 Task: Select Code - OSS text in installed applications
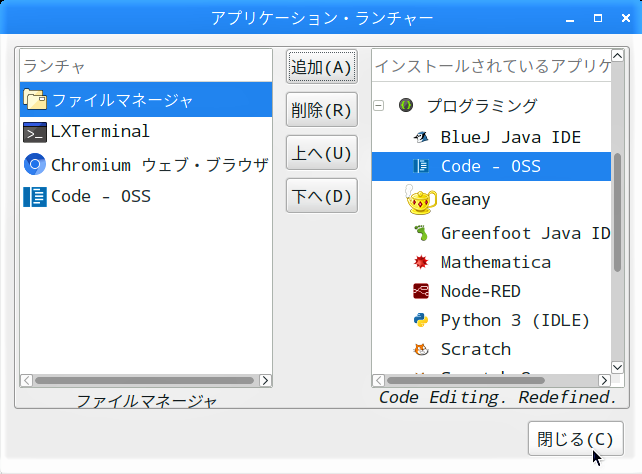point(491,166)
